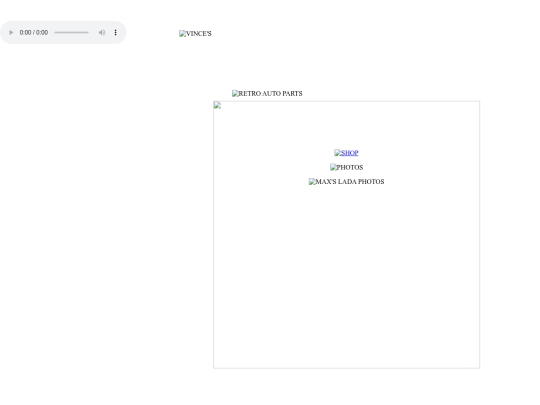Click the audio seek progress bar

coord(71,32)
